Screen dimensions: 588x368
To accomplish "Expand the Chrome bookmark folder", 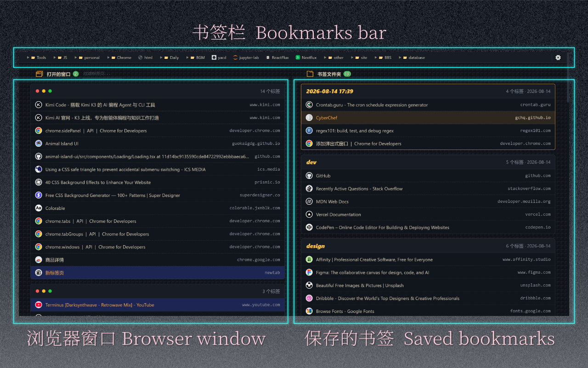I will [119, 57].
